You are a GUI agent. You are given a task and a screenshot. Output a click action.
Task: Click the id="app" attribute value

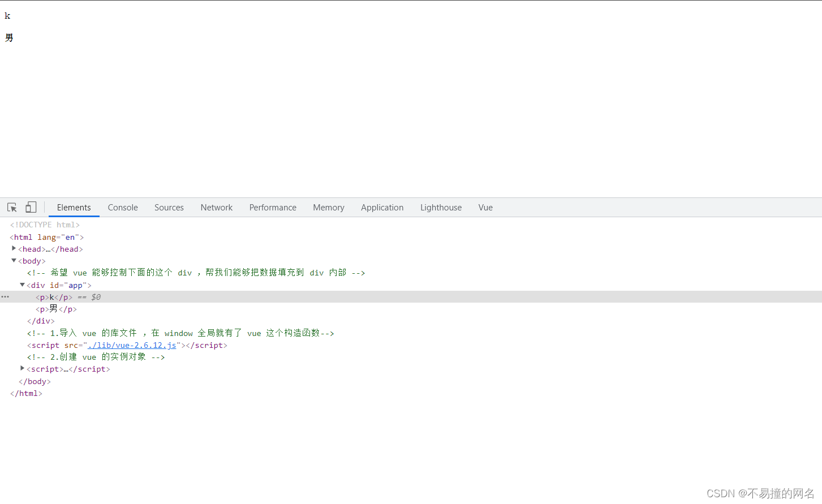pyautogui.click(x=76, y=285)
